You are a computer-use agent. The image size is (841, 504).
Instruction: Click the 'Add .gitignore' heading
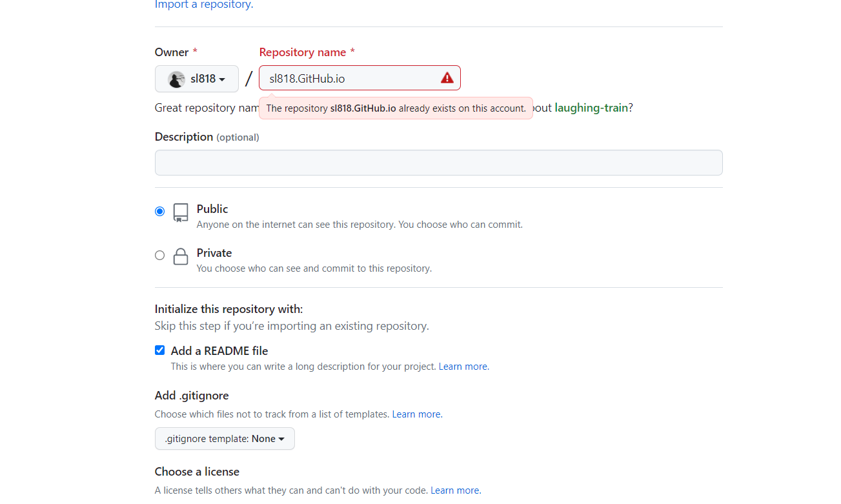click(x=192, y=396)
